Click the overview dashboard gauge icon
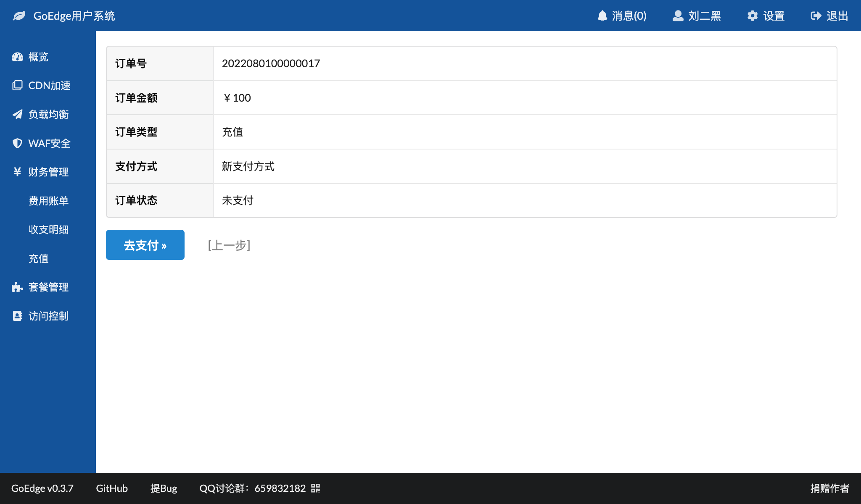The width and height of the screenshot is (861, 504). coord(17,57)
